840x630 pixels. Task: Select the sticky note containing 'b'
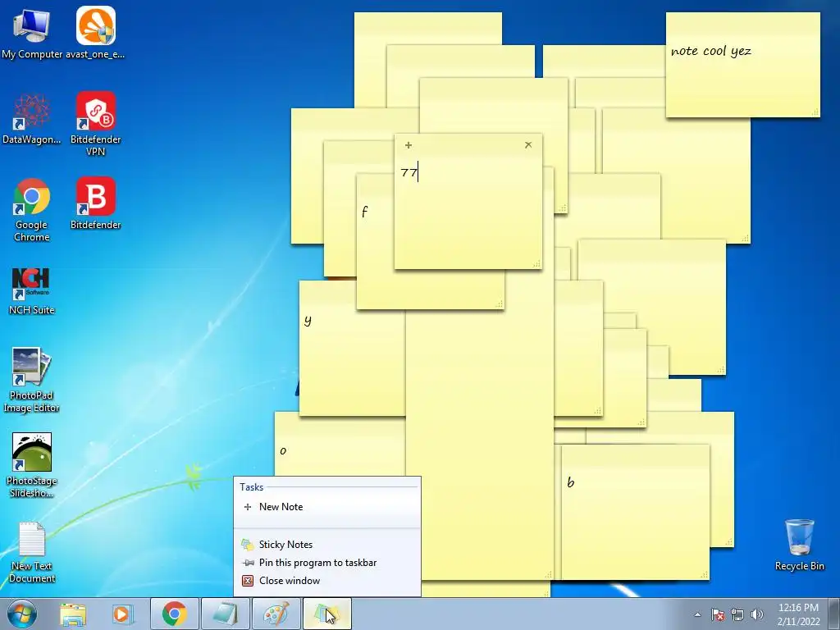point(636,512)
